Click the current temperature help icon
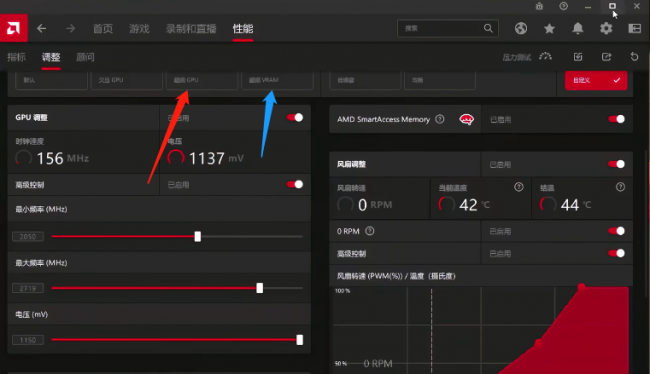This screenshot has height=374, width=650. (x=519, y=187)
